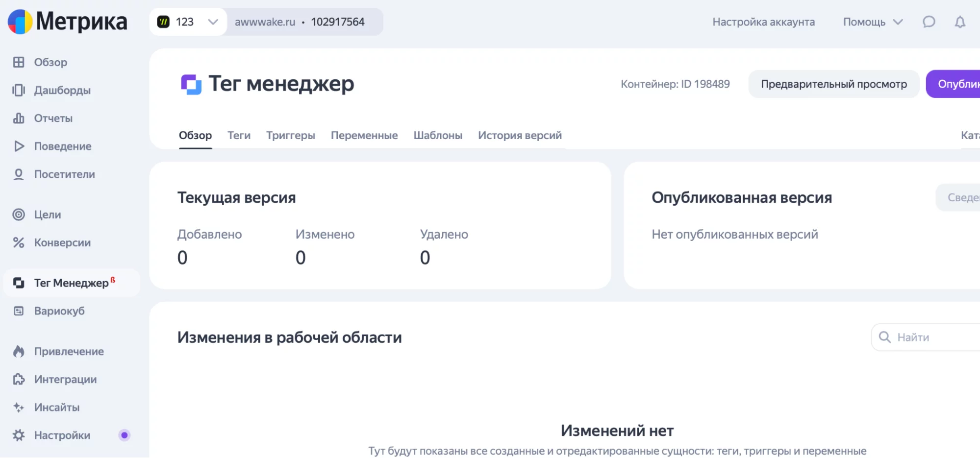
Task: Click the Отчеты bar chart icon
Action: click(19, 118)
